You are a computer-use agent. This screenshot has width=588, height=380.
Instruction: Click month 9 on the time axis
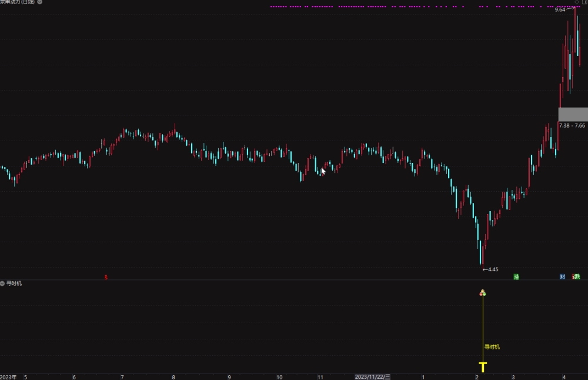[x=229, y=378]
